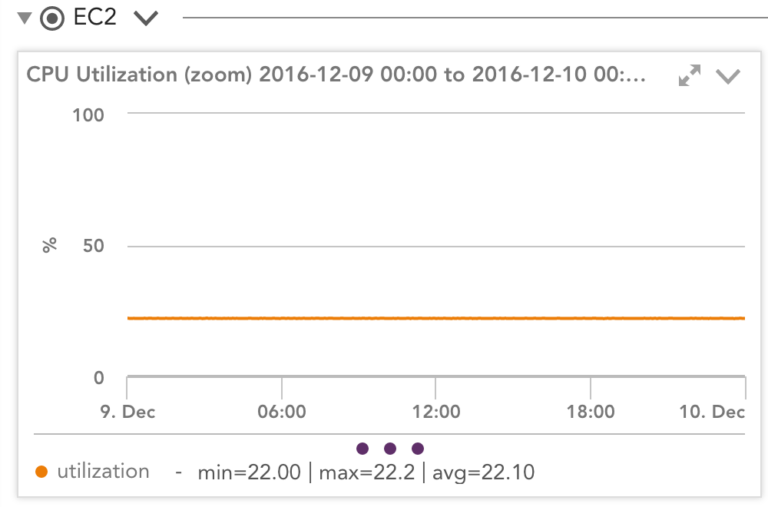Click the 06:00 time axis label
This screenshot has width=768, height=507.
point(282,411)
